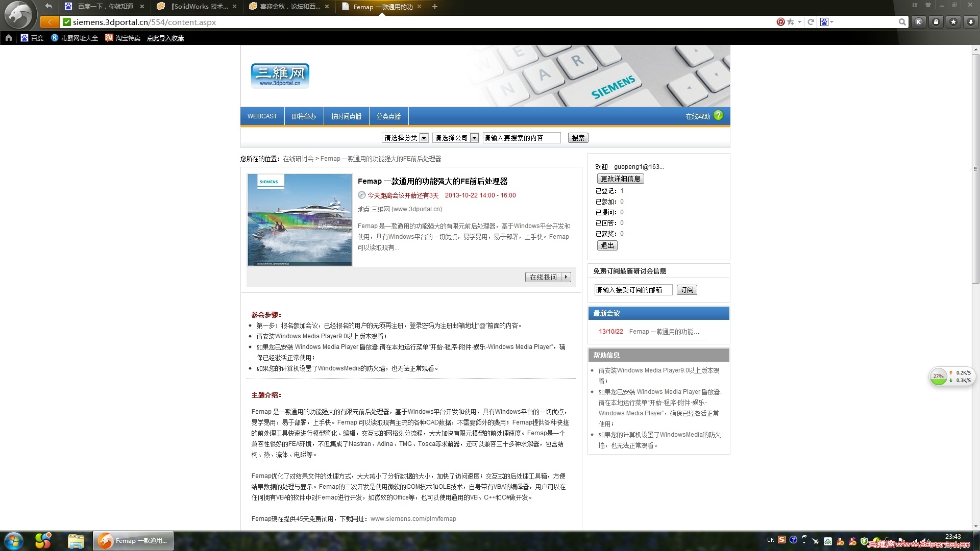Select the WEBCAST menu item
The image size is (980, 551).
(262, 116)
